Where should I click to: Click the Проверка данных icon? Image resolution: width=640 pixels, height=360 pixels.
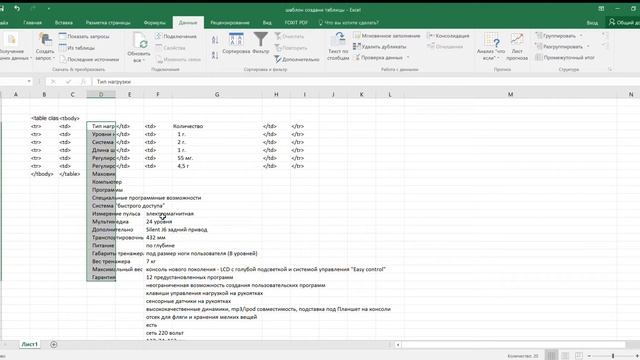click(x=357, y=58)
